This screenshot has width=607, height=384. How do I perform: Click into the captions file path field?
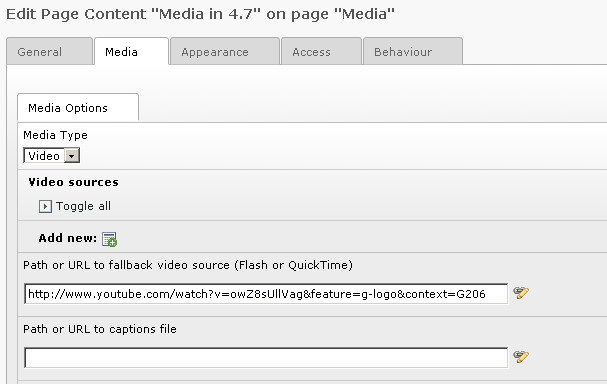pos(266,358)
